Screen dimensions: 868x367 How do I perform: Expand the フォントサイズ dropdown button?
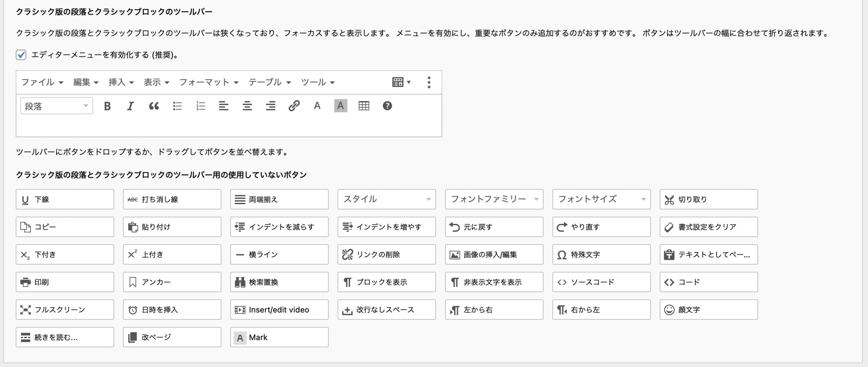coord(601,199)
